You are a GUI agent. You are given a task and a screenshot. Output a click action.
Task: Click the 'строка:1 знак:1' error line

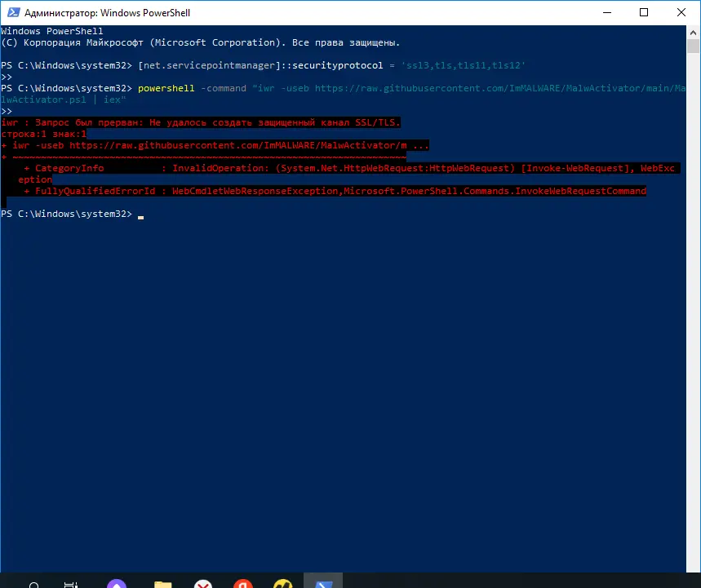point(43,134)
